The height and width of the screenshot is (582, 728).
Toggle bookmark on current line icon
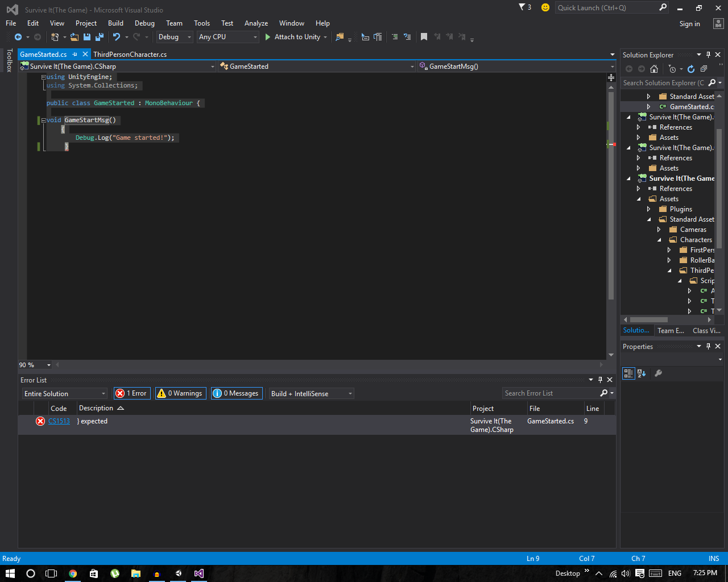424,37
